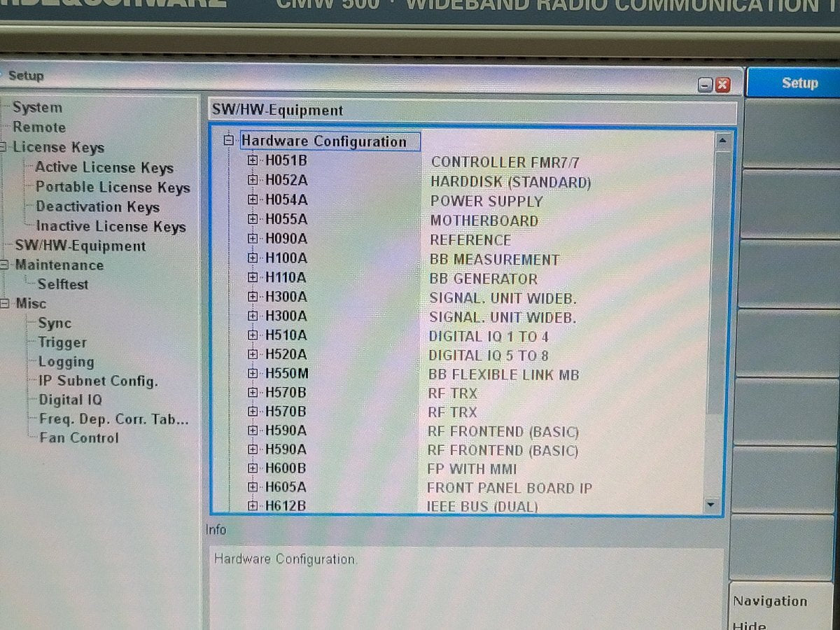The height and width of the screenshot is (630, 840).
Task: Select the License Keys tree item
Action: [58, 148]
